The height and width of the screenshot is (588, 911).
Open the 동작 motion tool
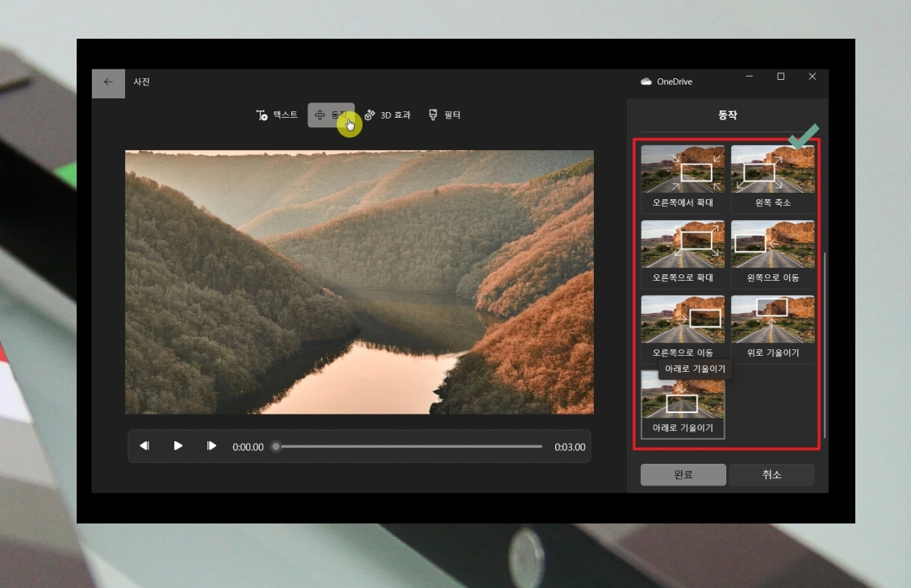click(x=331, y=115)
